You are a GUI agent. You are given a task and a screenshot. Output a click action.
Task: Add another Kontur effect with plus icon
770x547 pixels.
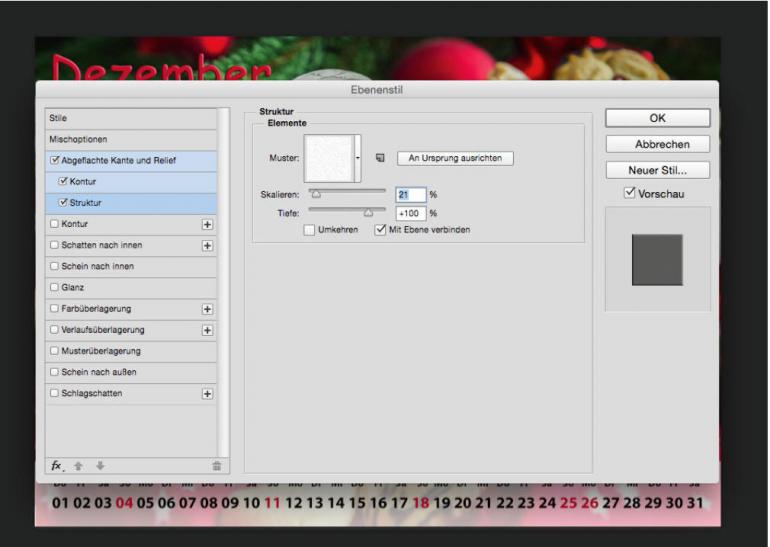[207, 224]
